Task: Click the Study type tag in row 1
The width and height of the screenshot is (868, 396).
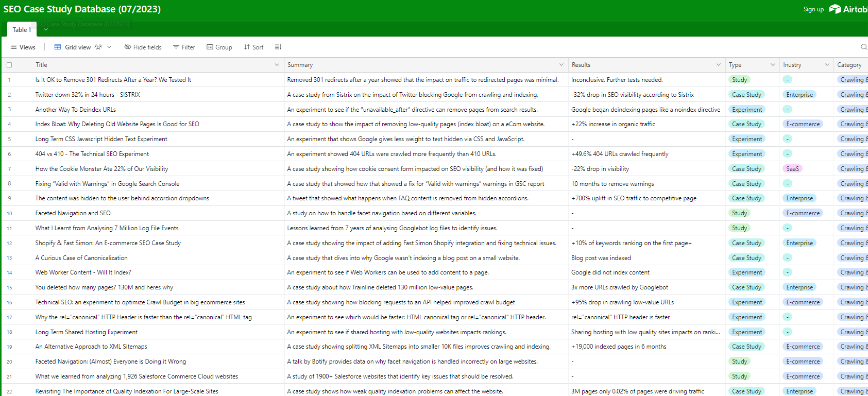Action: (x=739, y=80)
